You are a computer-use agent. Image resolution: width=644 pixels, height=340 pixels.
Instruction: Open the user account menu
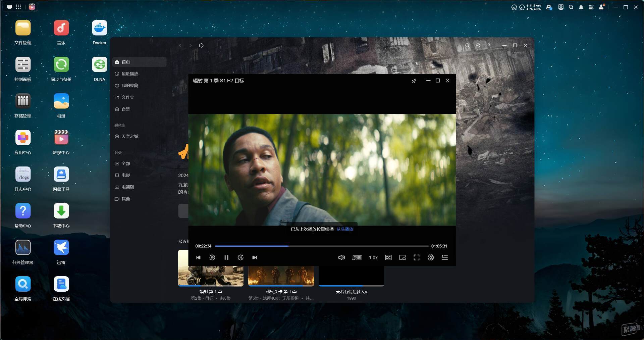(x=602, y=7)
